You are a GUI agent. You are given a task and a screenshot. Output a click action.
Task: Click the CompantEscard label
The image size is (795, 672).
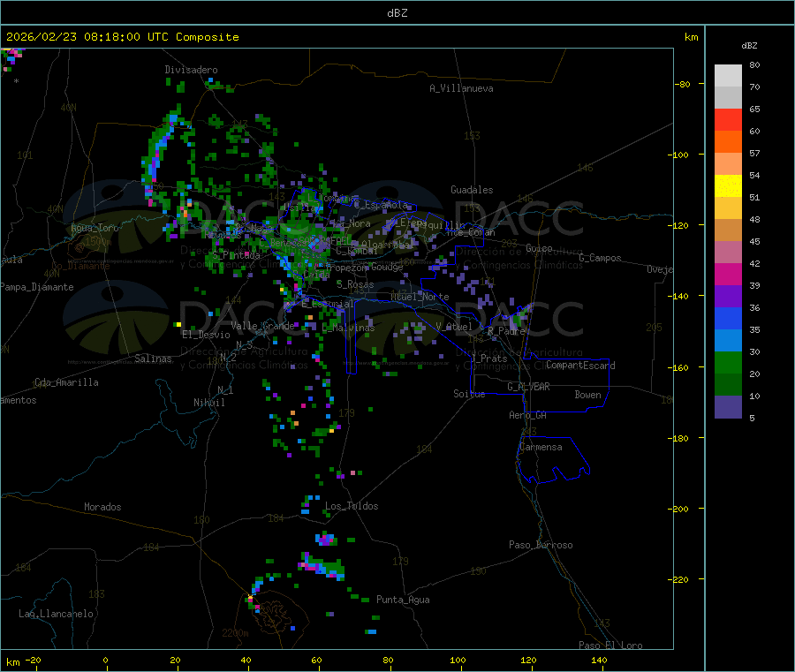point(581,366)
